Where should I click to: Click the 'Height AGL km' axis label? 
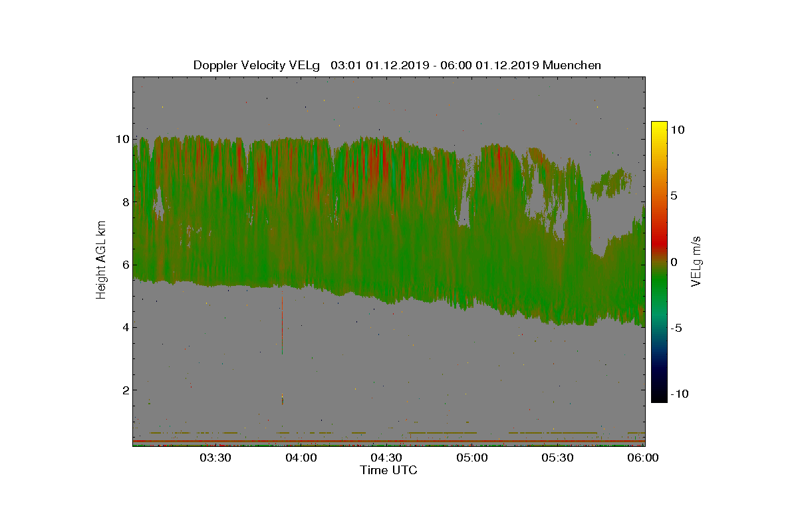101,261
